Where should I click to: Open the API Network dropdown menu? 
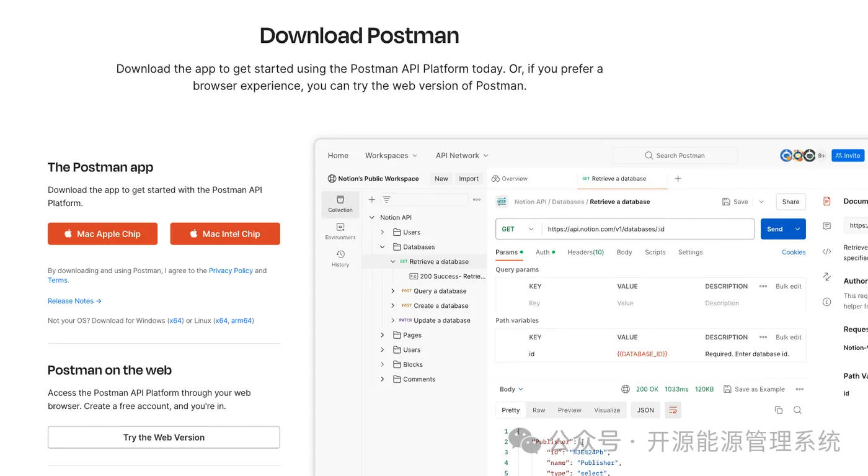pyautogui.click(x=462, y=155)
